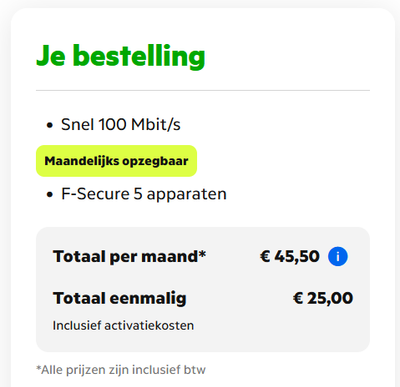Click the Alle prijzen zijn inclusief btw footnote
The width and height of the screenshot is (400, 387).
pos(121,370)
